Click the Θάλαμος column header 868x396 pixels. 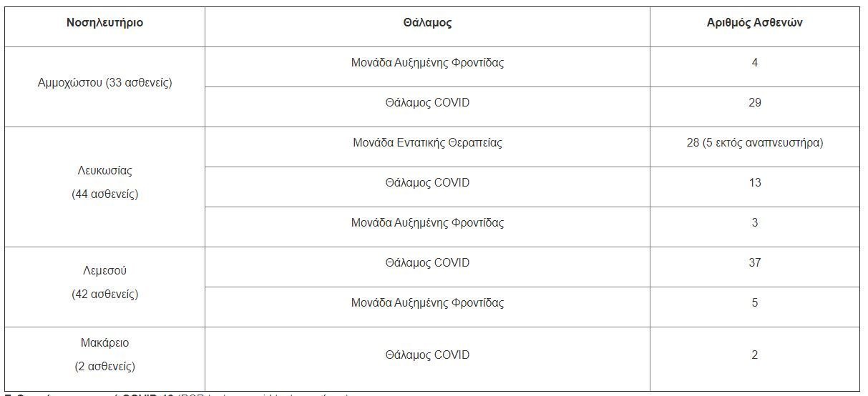(x=427, y=23)
